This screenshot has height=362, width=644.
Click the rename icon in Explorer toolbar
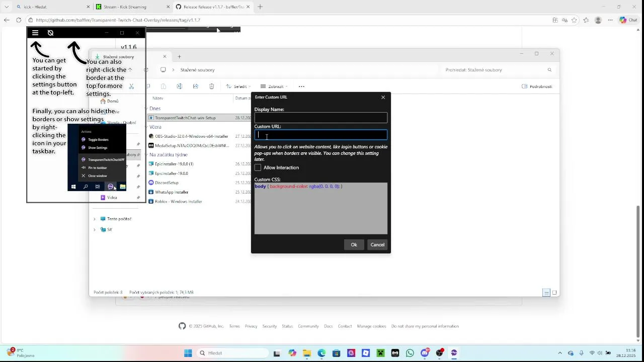pos(180,86)
